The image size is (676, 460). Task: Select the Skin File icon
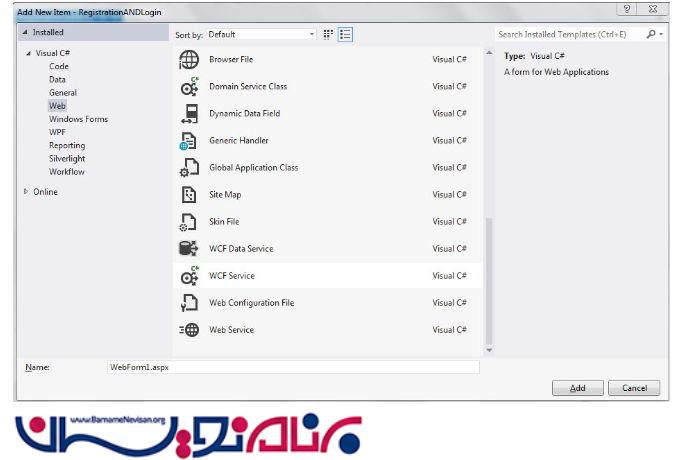tap(188, 222)
